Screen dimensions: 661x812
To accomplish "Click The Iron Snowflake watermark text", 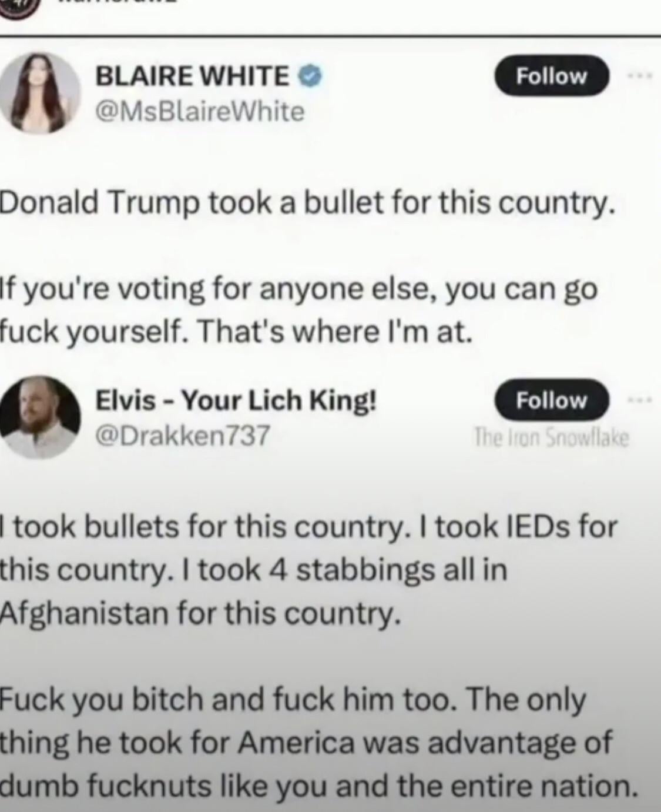I will pyautogui.click(x=551, y=438).
